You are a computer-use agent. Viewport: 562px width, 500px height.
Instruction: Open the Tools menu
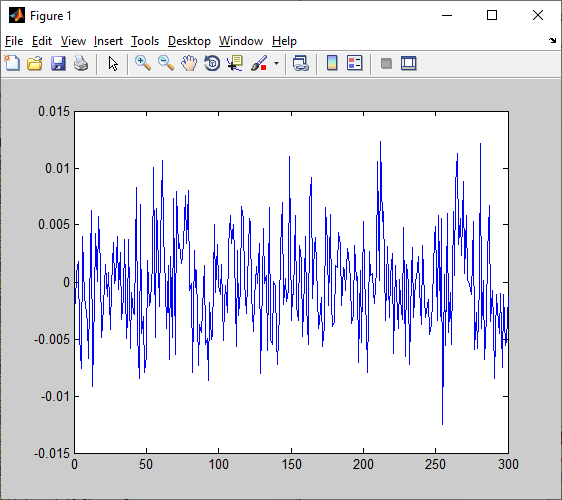coord(145,41)
